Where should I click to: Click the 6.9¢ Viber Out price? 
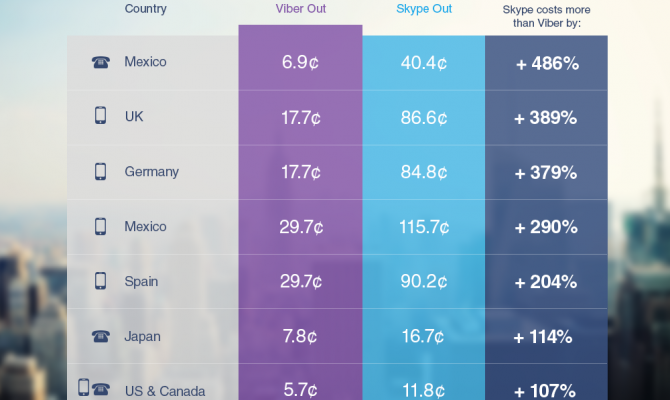tap(300, 62)
